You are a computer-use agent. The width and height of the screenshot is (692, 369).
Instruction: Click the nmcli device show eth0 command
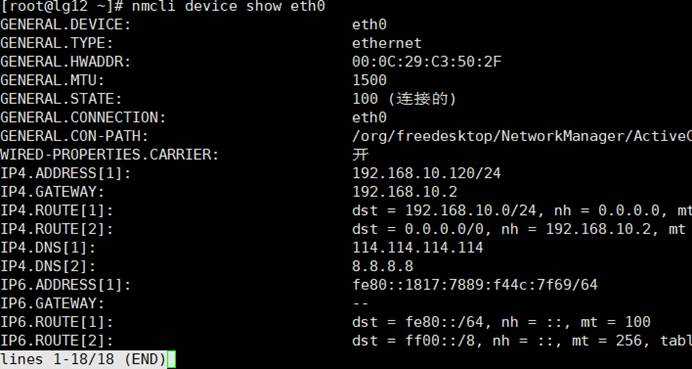[x=228, y=6]
